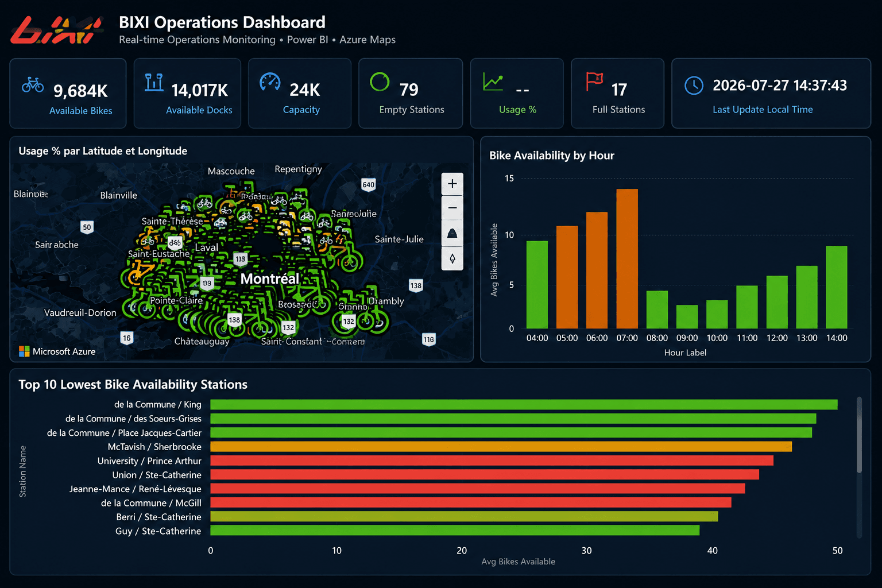The height and width of the screenshot is (588, 882).
Task: Select the orange 05:00 bar
Action: 567,277
